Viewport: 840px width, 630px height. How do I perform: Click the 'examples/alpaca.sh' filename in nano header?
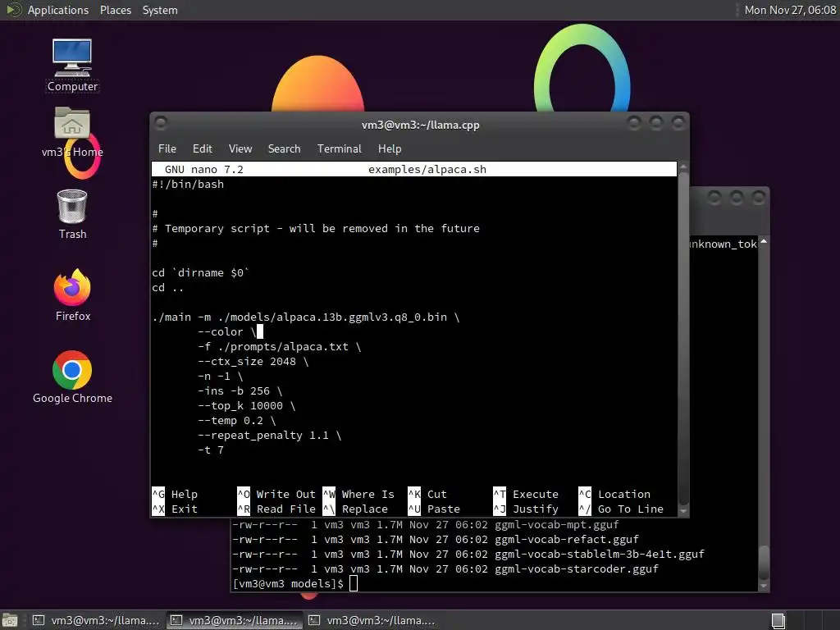tap(427, 169)
